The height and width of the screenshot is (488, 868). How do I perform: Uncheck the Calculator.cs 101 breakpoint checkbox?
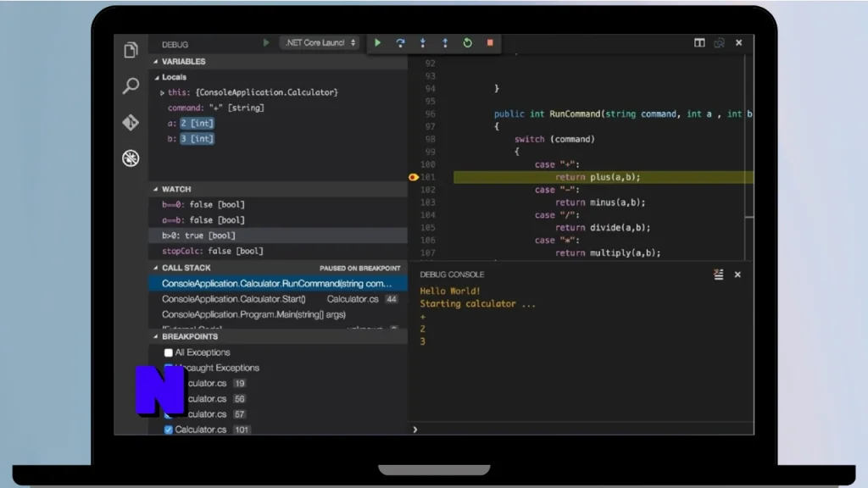169,430
